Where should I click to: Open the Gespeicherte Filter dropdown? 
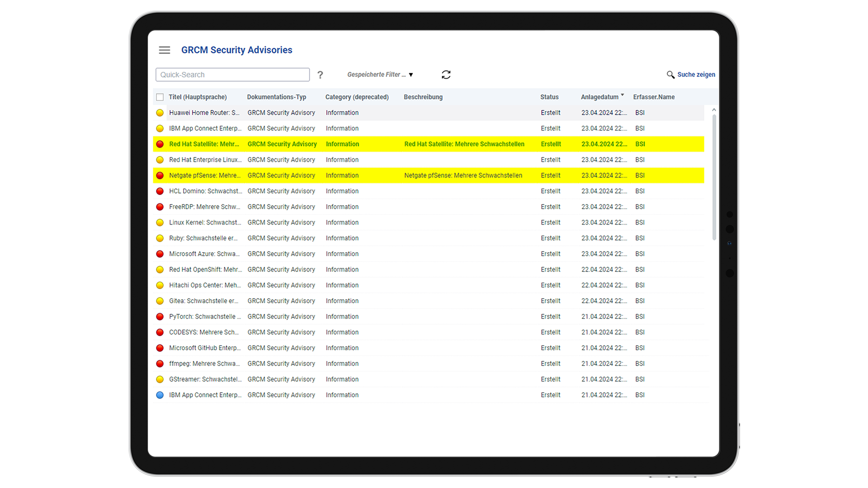tap(380, 75)
